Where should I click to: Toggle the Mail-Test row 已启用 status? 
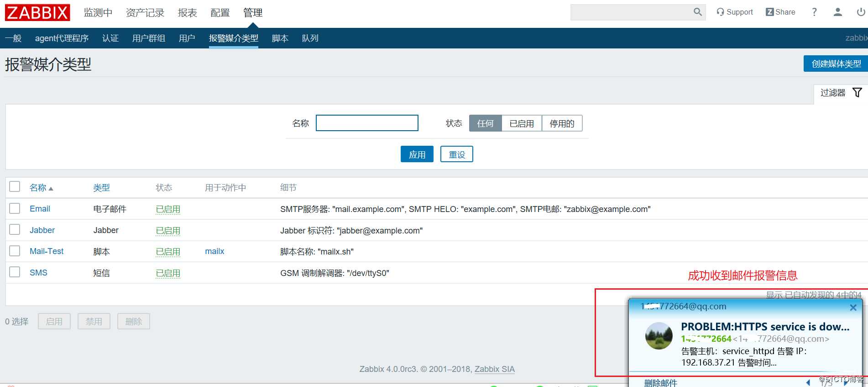click(x=168, y=252)
